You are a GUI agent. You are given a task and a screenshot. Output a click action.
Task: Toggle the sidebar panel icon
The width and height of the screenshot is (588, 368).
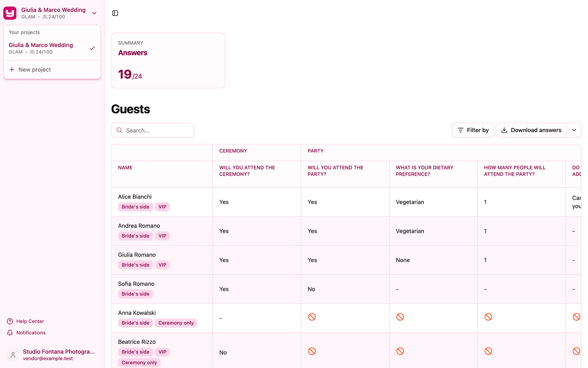pos(115,13)
